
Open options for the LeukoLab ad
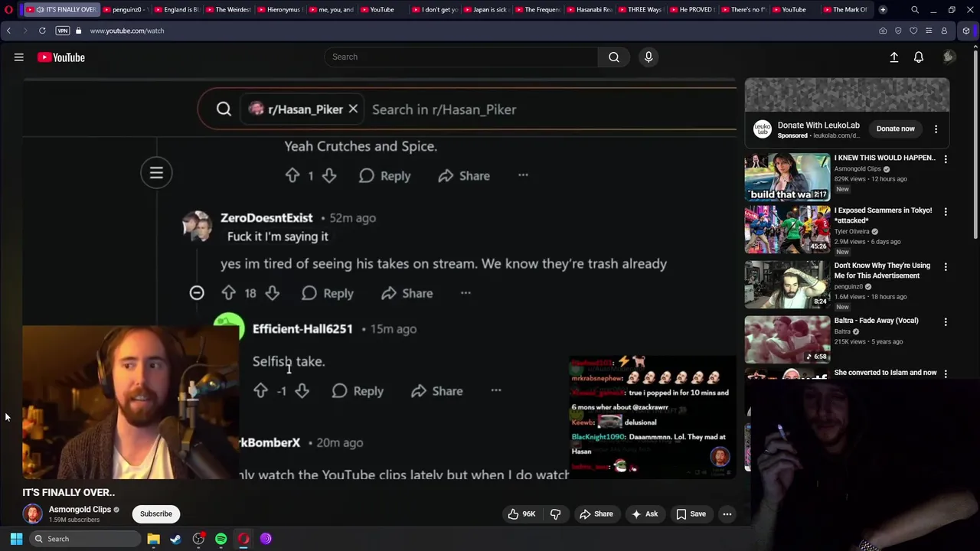point(936,129)
